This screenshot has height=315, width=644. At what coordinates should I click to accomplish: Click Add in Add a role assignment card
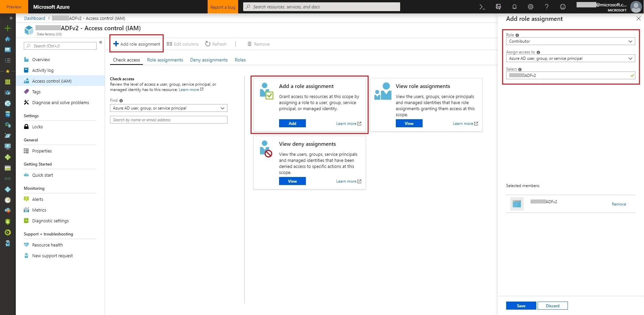pyautogui.click(x=292, y=124)
